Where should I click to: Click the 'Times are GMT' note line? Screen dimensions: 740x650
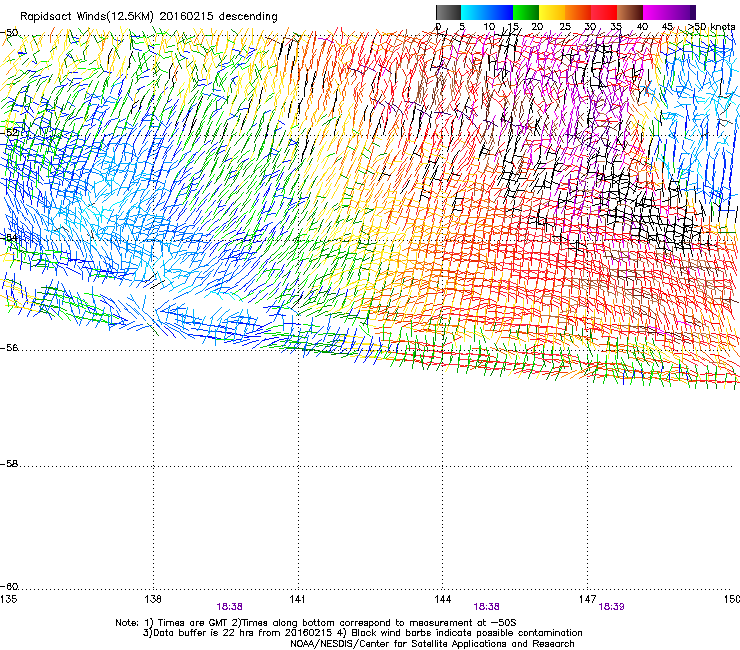[316, 623]
